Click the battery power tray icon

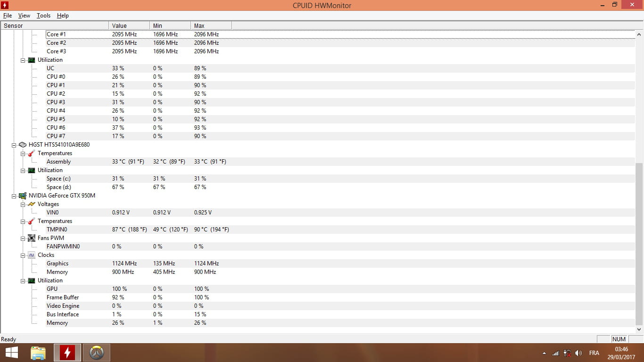[567, 353]
